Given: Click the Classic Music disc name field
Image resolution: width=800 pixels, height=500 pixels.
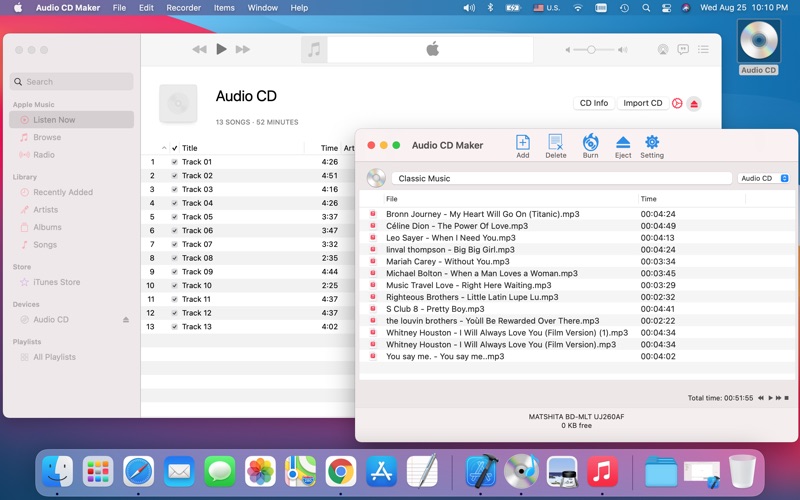Looking at the screenshot, I should pos(562,178).
